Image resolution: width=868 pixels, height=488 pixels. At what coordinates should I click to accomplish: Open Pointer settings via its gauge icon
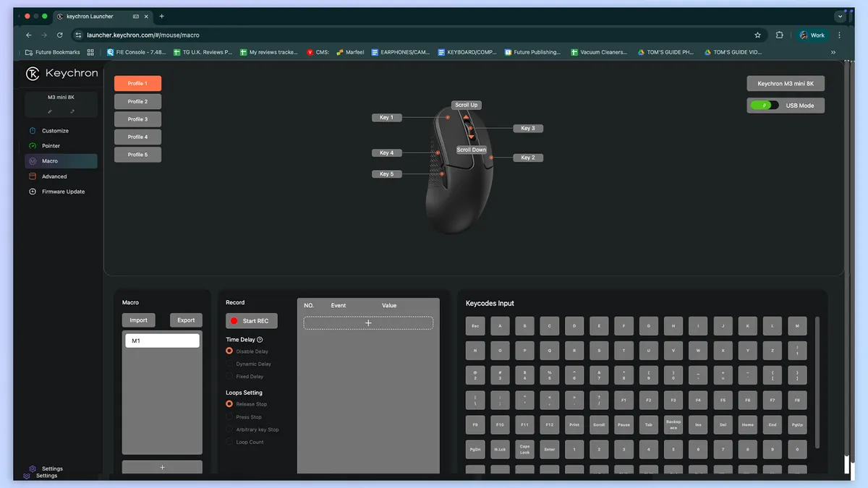tap(33, 146)
